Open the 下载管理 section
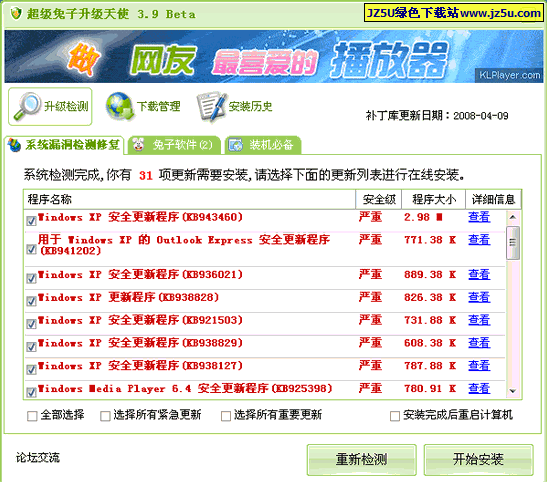This screenshot has height=482, width=547. point(143,106)
